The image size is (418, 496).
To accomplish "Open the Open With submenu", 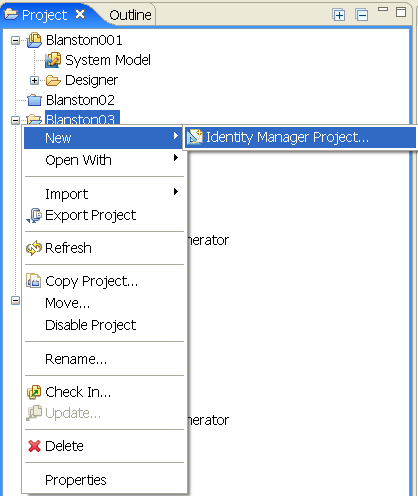I will tap(103, 160).
